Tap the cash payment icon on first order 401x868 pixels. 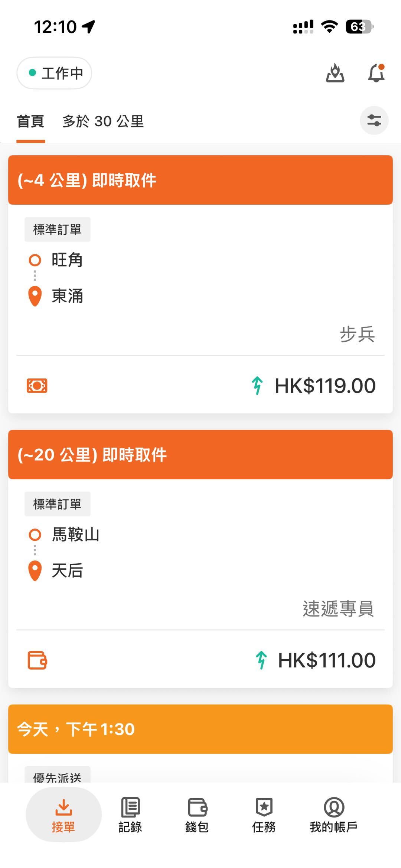[37, 386]
